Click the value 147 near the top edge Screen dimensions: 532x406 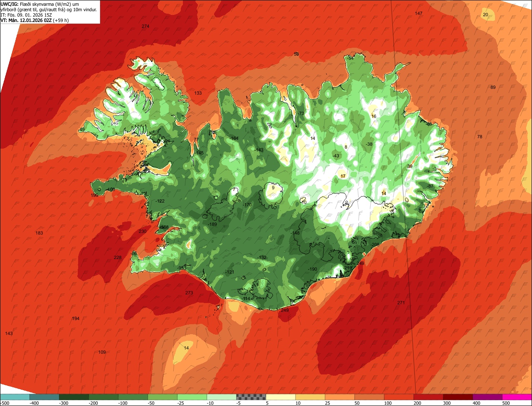(x=419, y=14)
